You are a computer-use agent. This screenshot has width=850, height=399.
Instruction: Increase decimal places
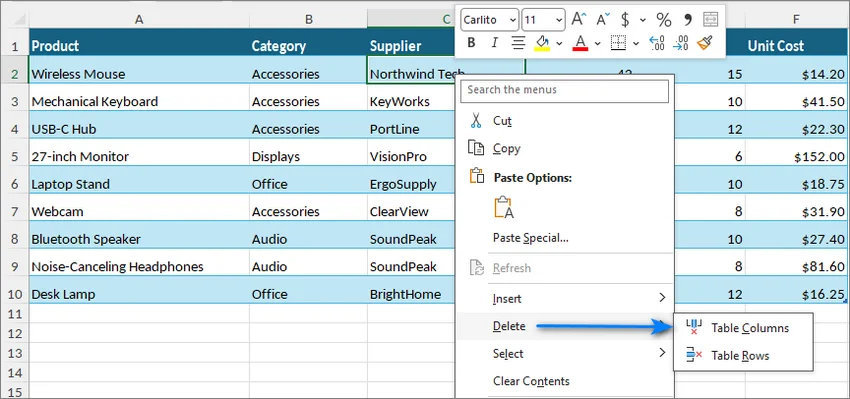pos(657,42)
